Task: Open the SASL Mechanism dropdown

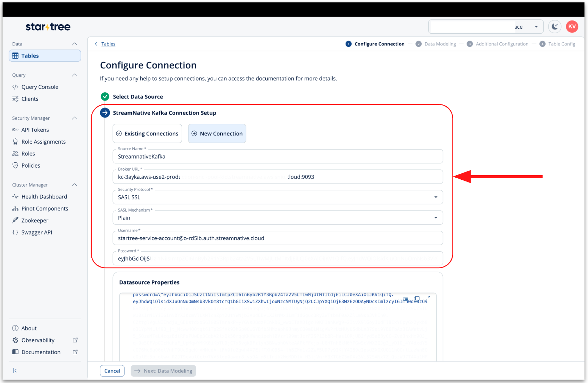Action: coord(436,218)
